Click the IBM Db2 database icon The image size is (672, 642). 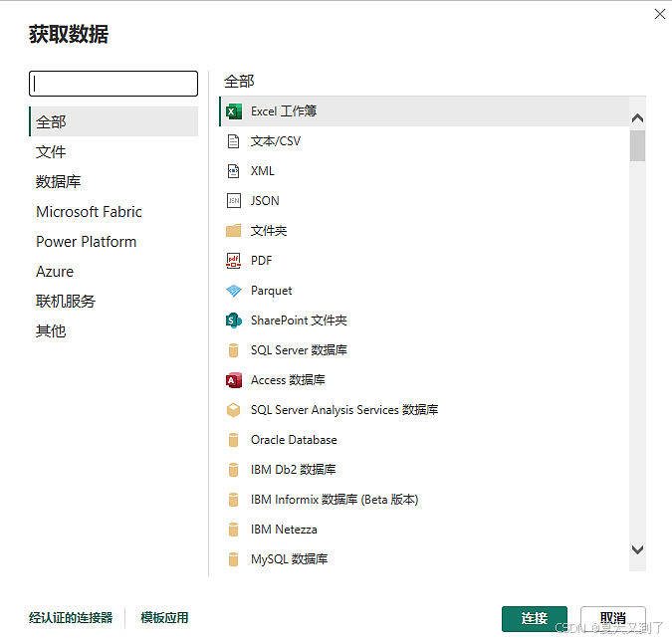click(x=233, y=470)
